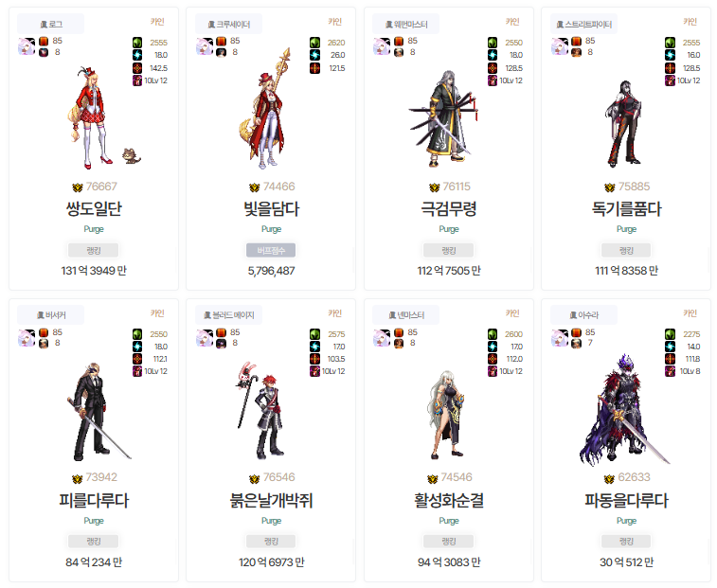Click the blue lightning icon on 웨펀마스터 card
Image resolution: width=717 pixels, height=588 pixels.
tap(493, 55)
